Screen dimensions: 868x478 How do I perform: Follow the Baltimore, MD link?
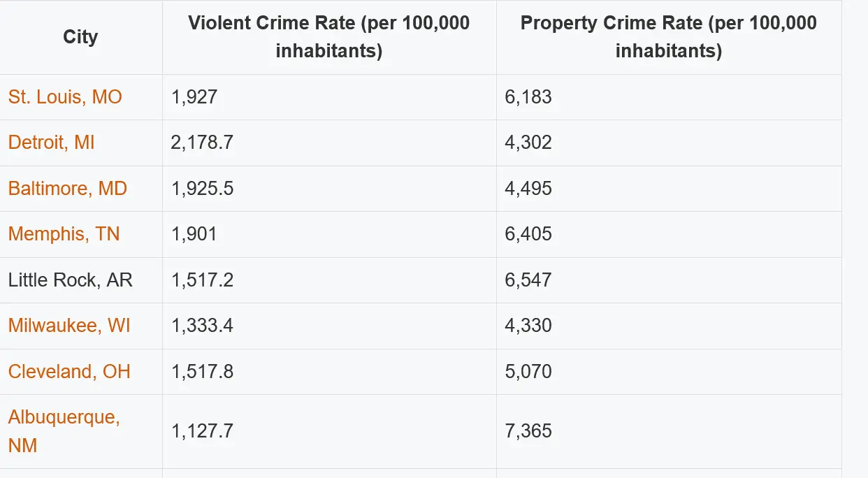point(67,189)
